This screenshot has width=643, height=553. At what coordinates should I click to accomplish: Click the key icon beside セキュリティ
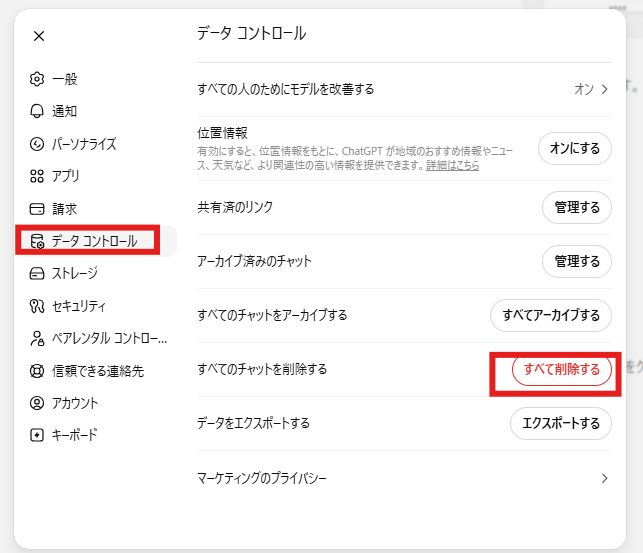tap(37, 306)
